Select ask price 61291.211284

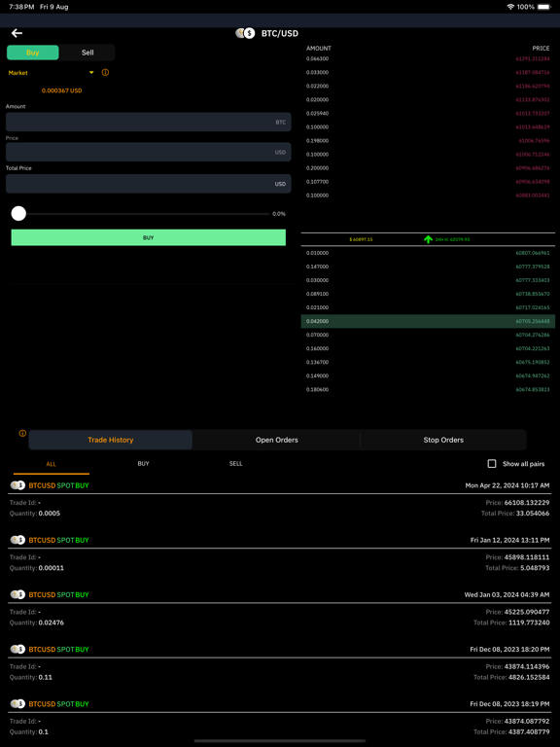(x=533, y=58)
